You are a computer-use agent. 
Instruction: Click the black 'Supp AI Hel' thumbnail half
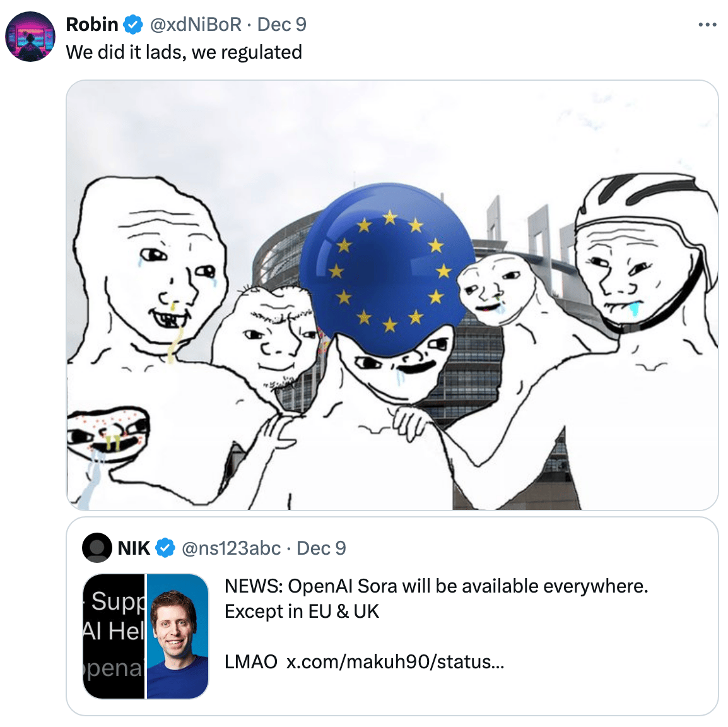coord(114,636)
